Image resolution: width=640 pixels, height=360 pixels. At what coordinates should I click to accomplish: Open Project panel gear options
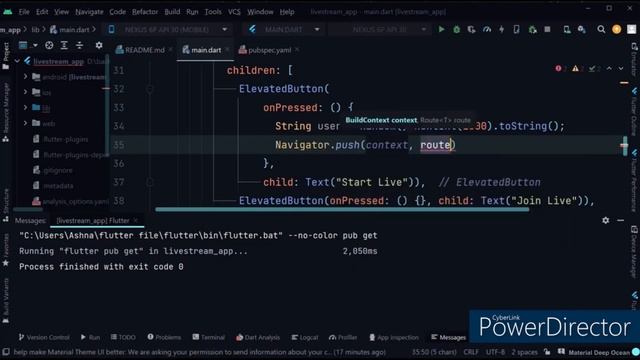pos(99,45)
